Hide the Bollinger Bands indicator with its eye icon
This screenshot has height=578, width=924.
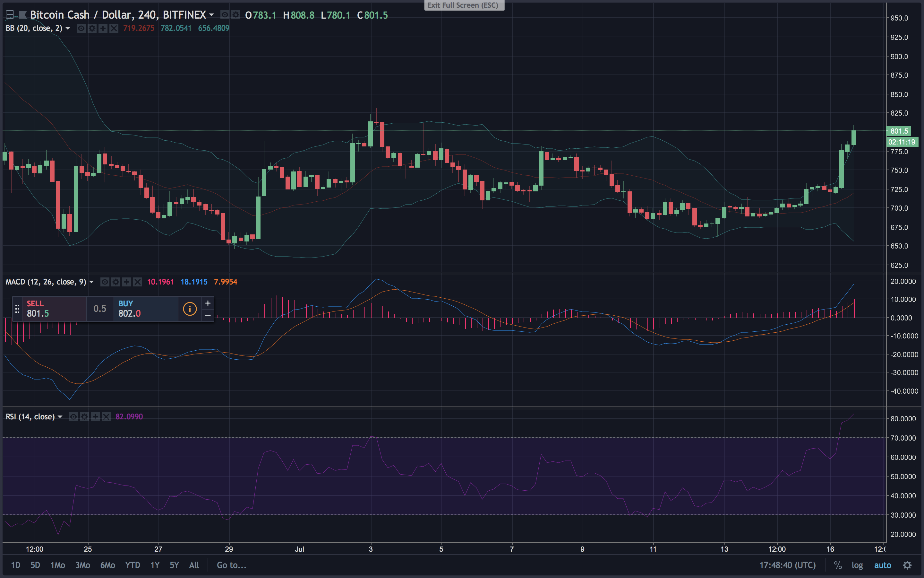[x=81, y=28]
